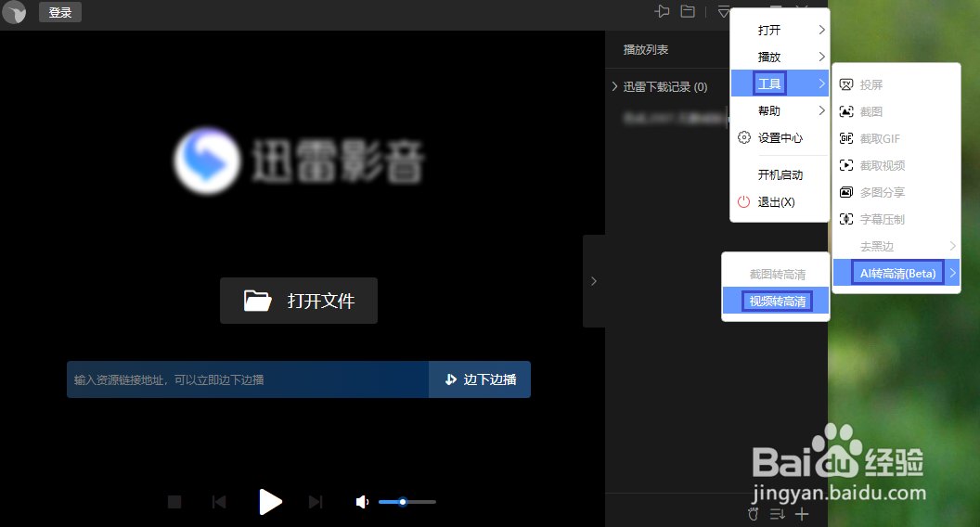The width and height of the screenshot is (980, 527).
Task: Click the gear icon beside 设置中心
Action: [743, 137]
